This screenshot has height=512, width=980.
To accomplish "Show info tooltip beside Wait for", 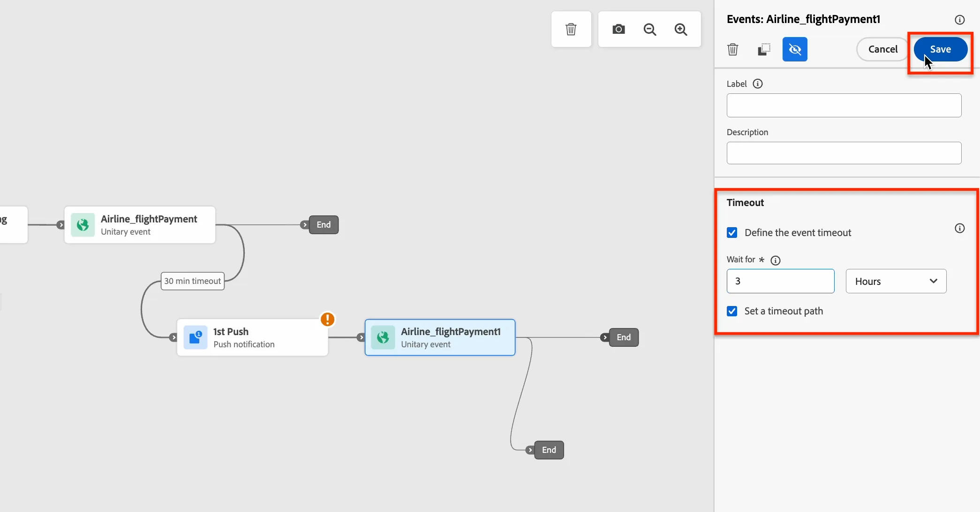I will click(776, 260).
